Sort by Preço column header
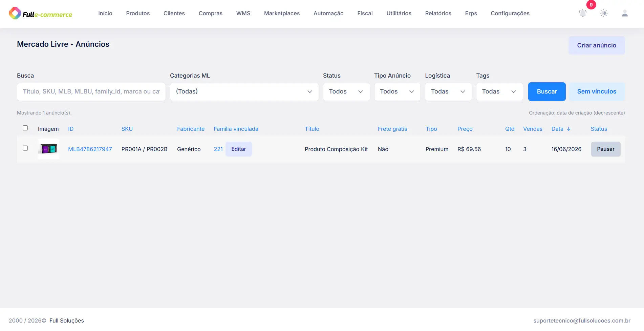The image size is (644, 331). [x=465, y=129]
